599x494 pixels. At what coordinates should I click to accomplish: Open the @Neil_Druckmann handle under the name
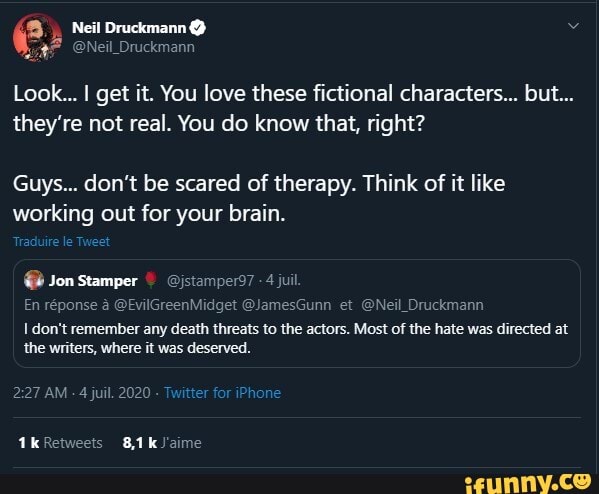133,47
